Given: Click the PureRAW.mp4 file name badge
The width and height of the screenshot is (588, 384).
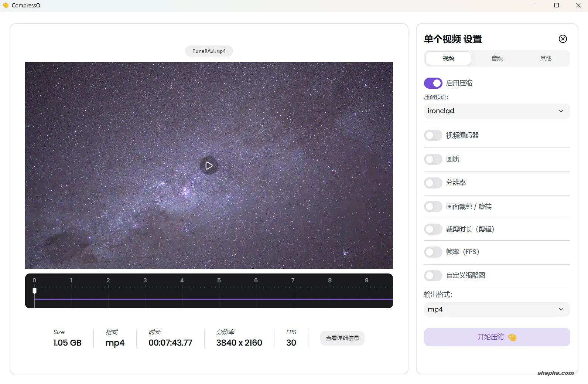Looking at the screenshot, I should tap(209, 51).
